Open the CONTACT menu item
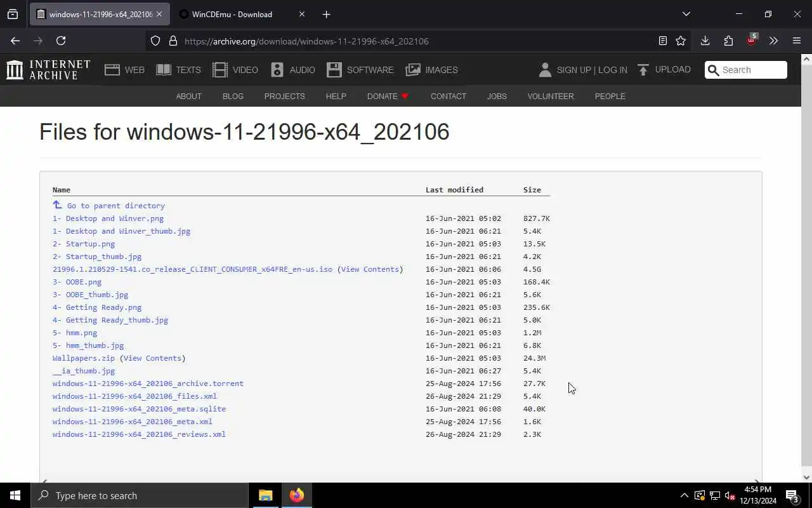The width and height of the screenshot is (812, 508). point(449,96)
